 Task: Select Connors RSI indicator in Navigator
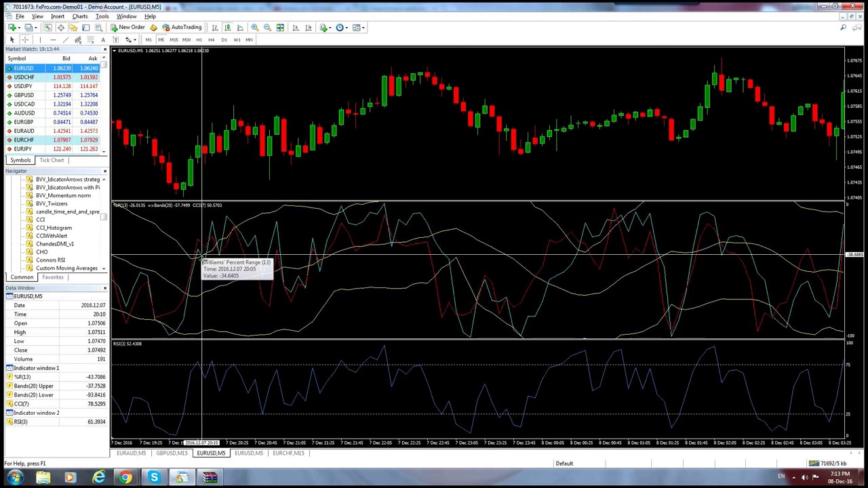50,260
